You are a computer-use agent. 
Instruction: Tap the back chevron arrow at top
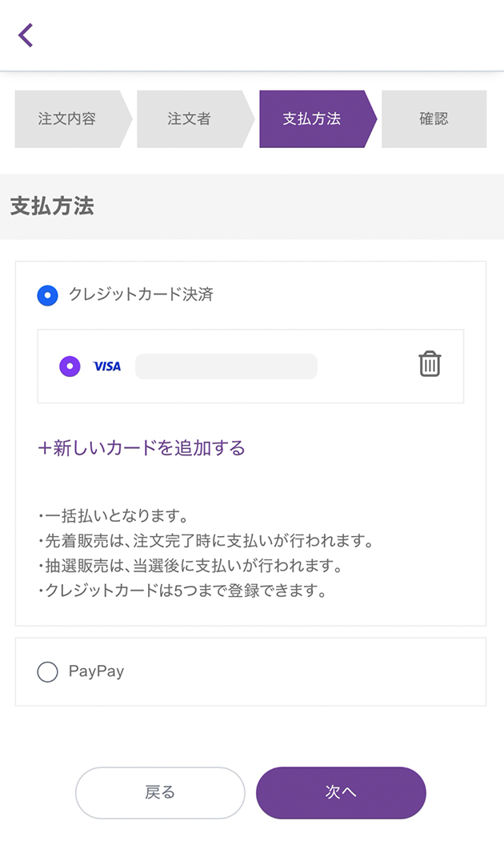tap(26, 35)
